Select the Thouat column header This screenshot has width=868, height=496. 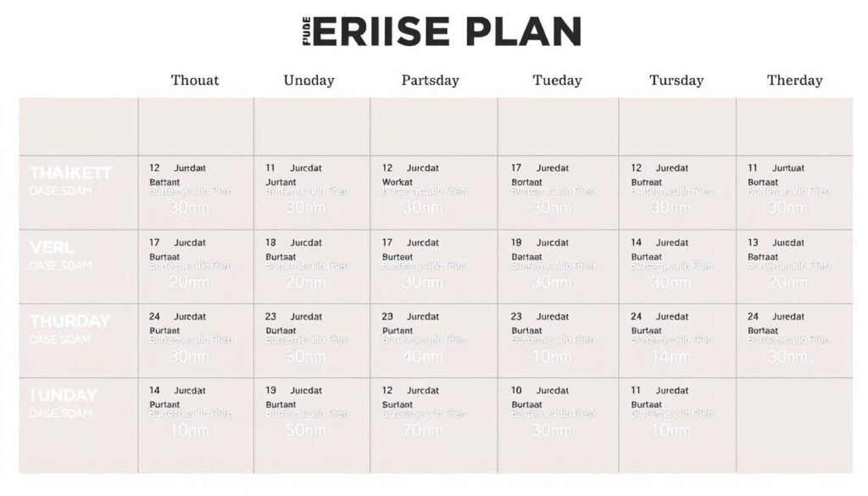tap(195, 81)
